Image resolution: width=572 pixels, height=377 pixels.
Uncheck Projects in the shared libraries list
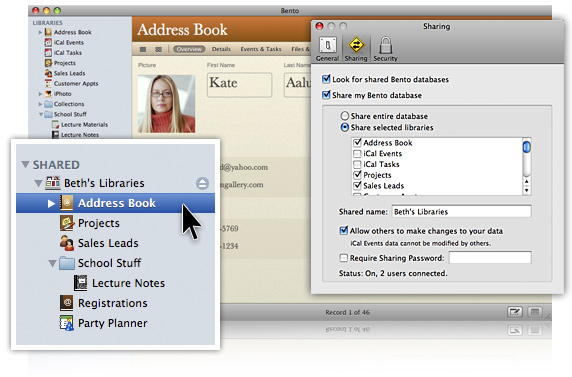tap(358, 174)
